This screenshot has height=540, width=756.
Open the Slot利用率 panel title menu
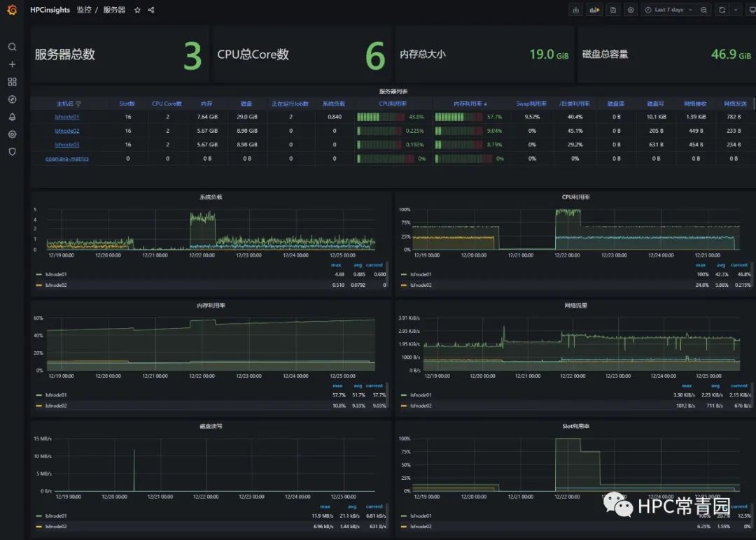[x=575, y=426]
